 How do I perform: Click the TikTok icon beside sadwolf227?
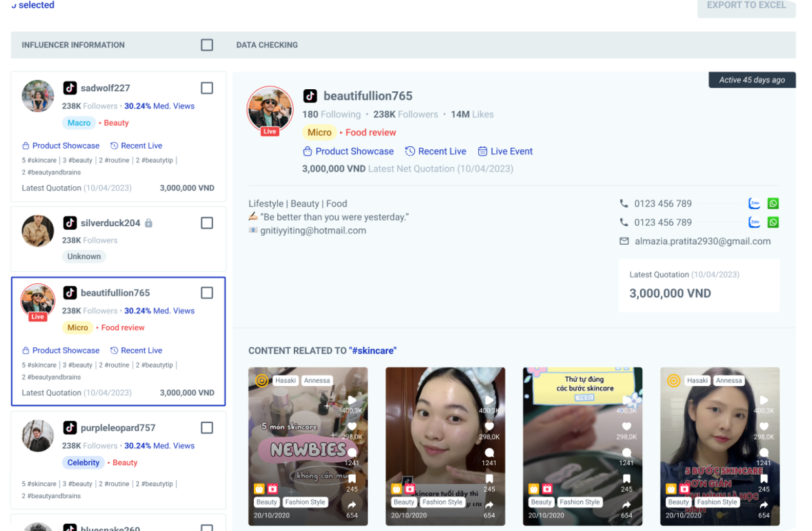[x=70, y=88]
